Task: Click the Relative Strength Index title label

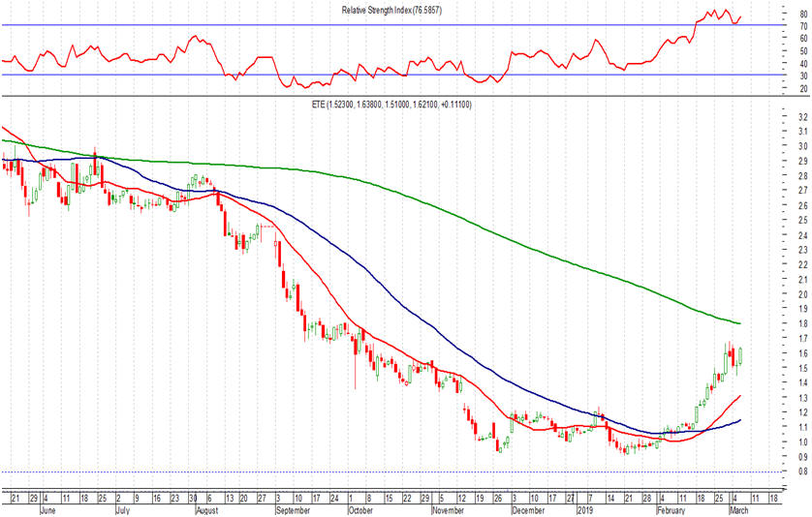Action: (391, 10)
